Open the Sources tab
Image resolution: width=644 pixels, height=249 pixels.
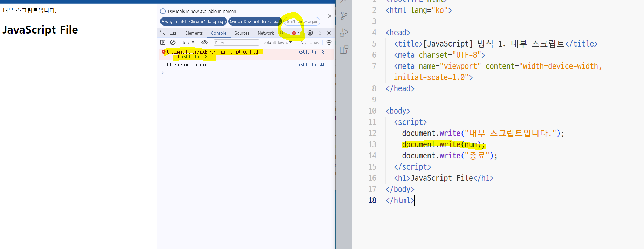[x=242, y=33]
